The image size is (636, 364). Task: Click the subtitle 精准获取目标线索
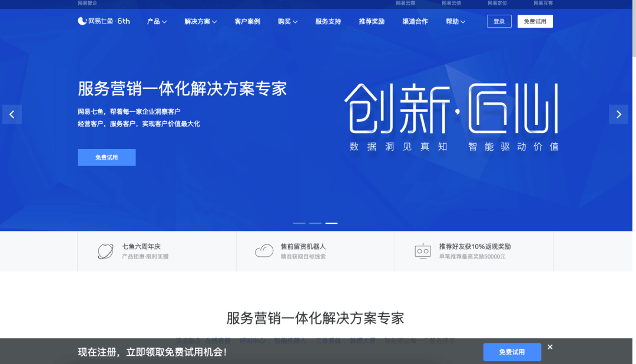[x=303, y=256]
